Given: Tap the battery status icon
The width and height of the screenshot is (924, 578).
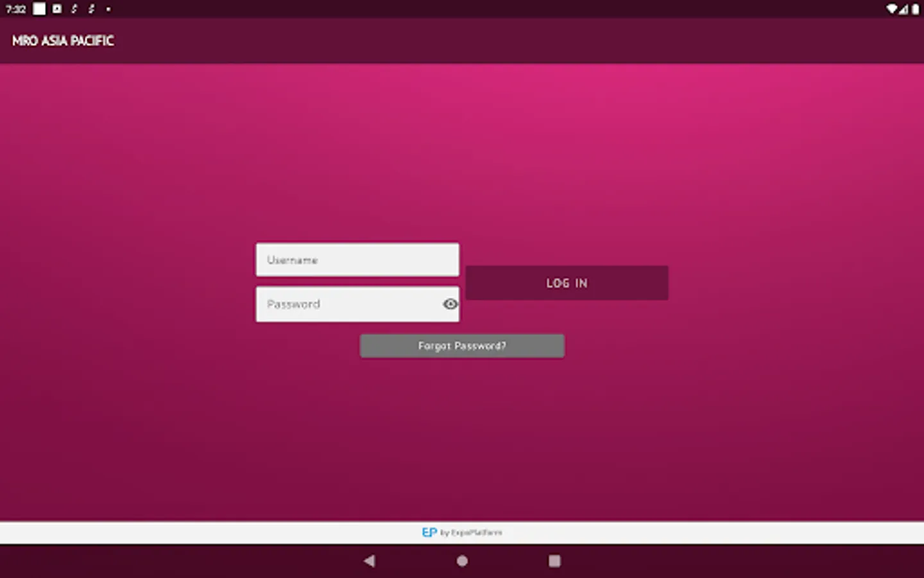Looking at the screenshot, I should pos(915,9).
